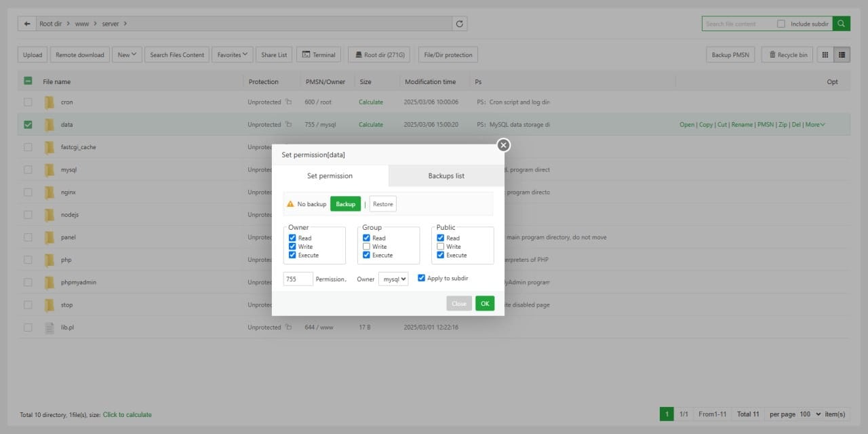
Task: Click the back arrow in path bar
Action: 27,24
